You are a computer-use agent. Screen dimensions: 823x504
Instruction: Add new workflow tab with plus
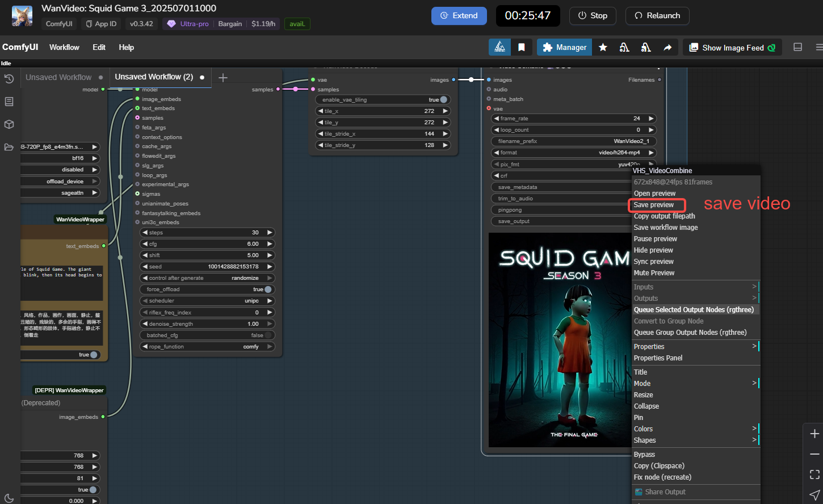(223, 78)
